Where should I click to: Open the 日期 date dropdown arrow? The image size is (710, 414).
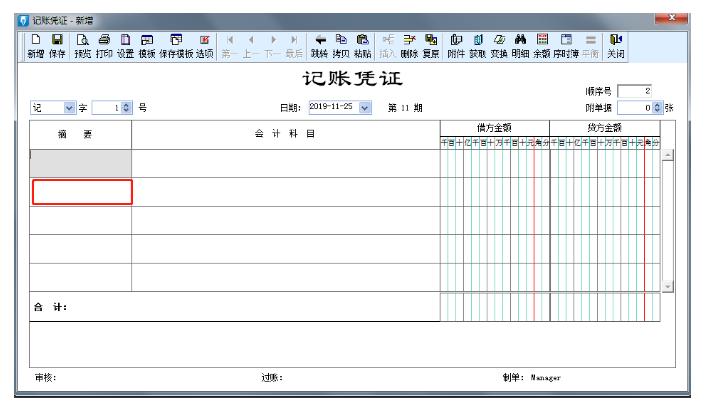[x=365, y=108]
